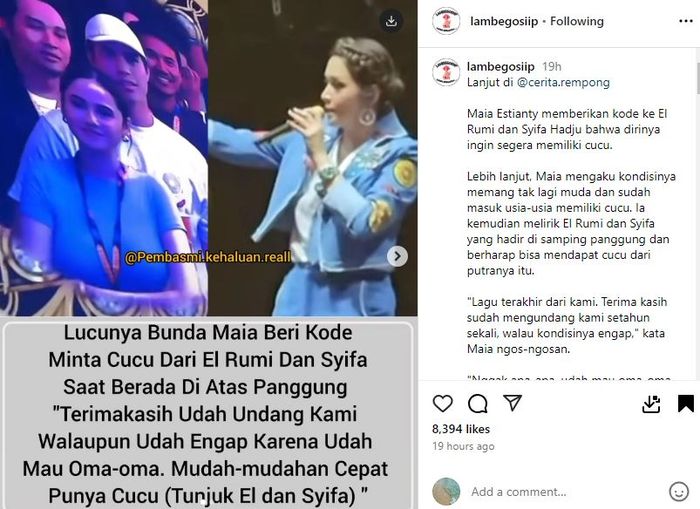Go to next slide with arrow chevron
The image size is (700, 509).
pos(397,256)
